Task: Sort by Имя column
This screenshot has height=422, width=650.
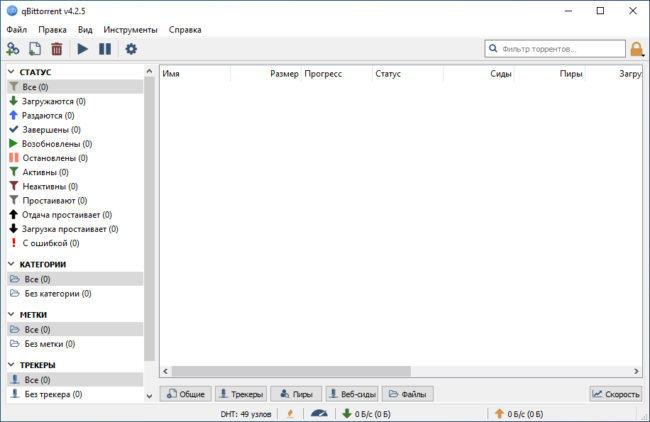Action: tap(195, 74)
